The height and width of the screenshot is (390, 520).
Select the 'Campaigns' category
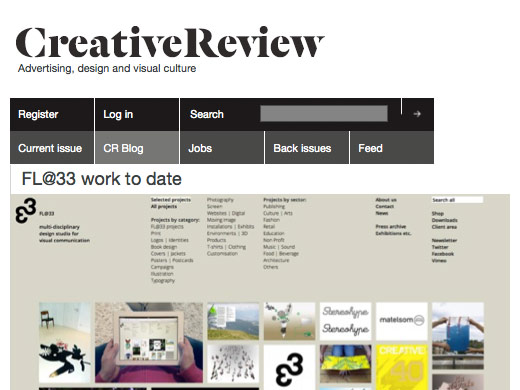click(162, 267)
